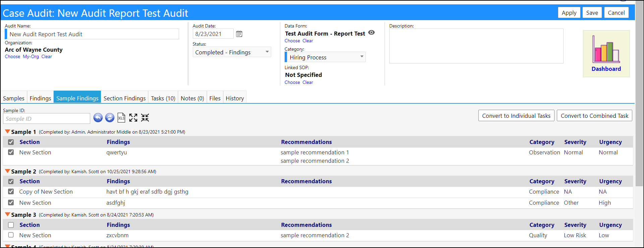Click the "havt bf h gkj eraf sdfb dgj gsthg" finding

pyautogui.click(x=148, y=192)
